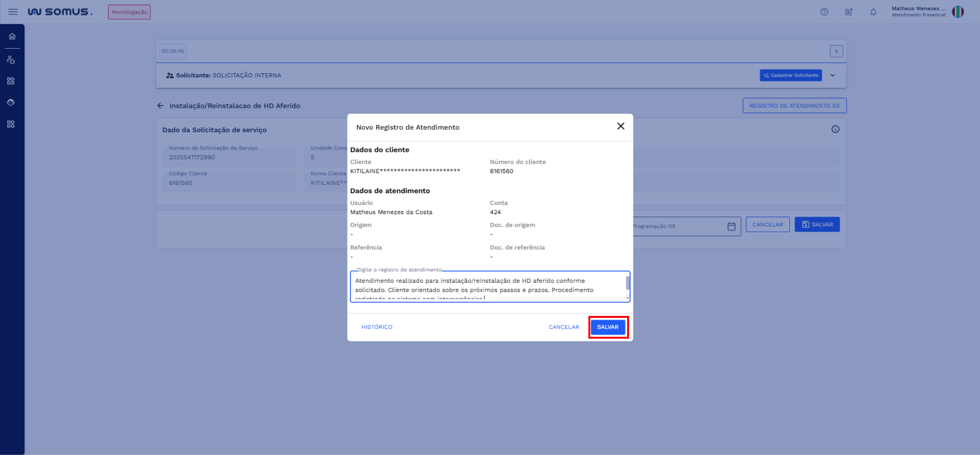
Task: Open Registro de Atendimento SS
Action: [794, 105]
